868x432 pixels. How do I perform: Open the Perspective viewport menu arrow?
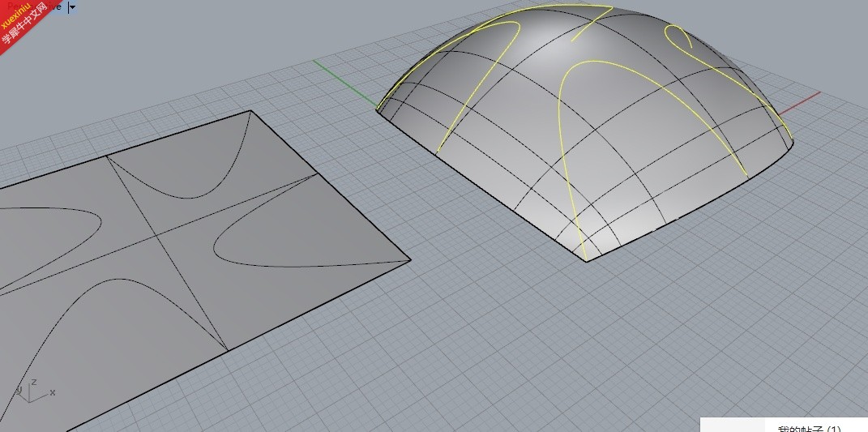[x=72, y=7]
